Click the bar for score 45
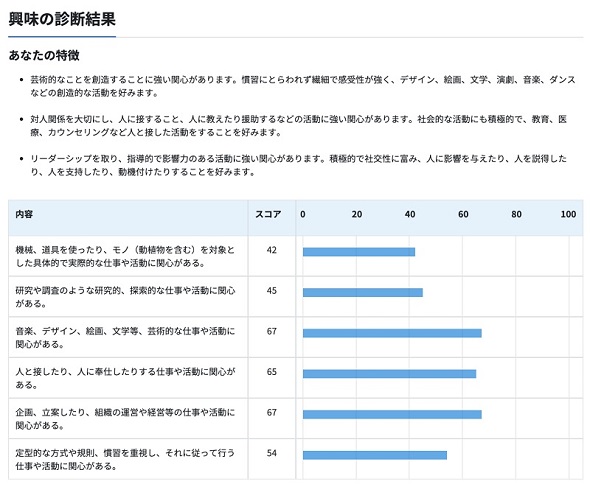590x487 pixels. tap(363, 292)
